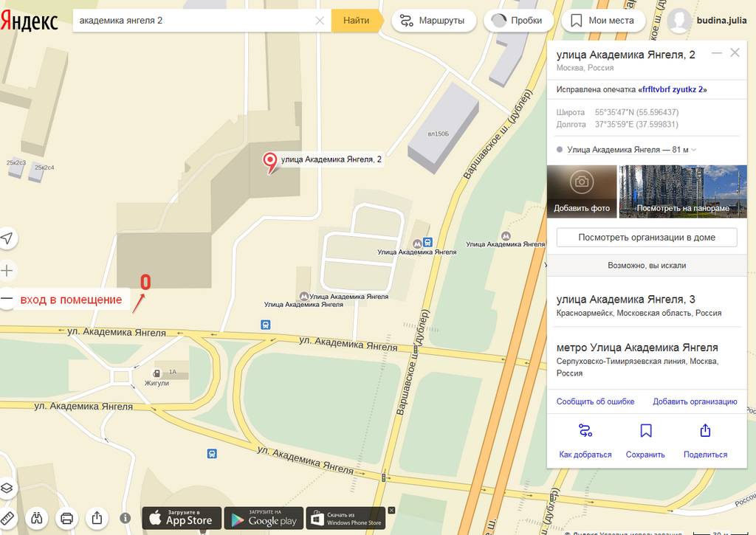Zoom out with the minus button
Viewport: 756px width, 535px height.
7,299
